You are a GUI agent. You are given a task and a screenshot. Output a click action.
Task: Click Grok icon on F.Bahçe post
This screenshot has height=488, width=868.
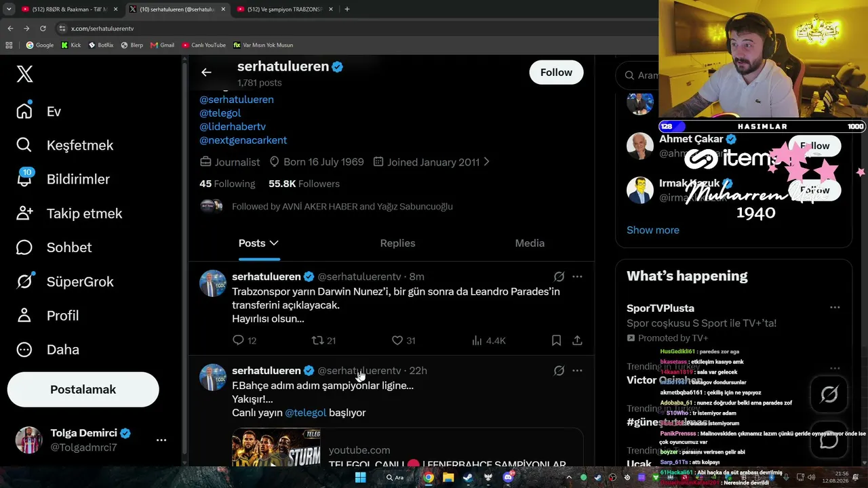point(559,371)
